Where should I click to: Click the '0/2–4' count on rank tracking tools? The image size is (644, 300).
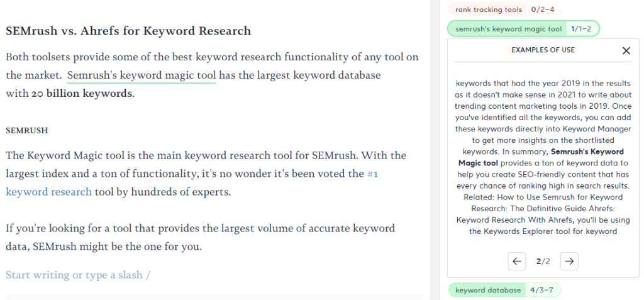(x=543, y=9)
